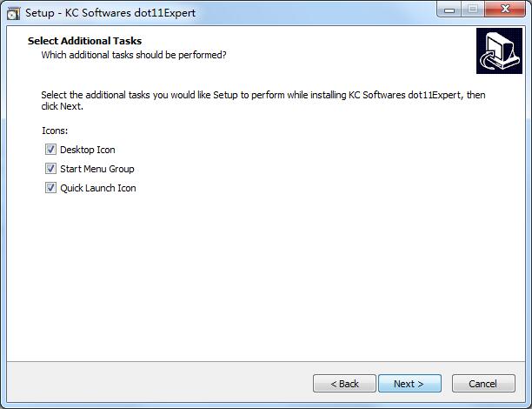Viewport: 532px width, 409px height.
Task: Click the "Desktop Icon" label text
Action: (x=87, y=150)
